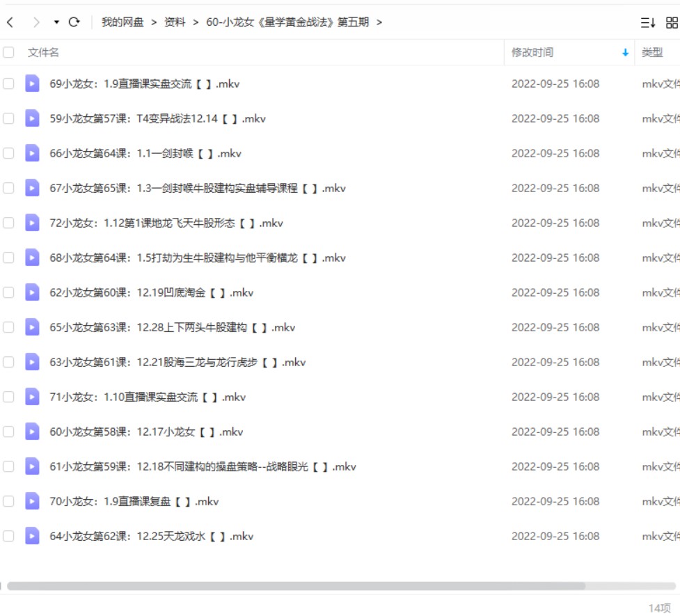Check the box for 62小龙女第60课
The width and height of the screenshot is (680, 616).
[8, 292]
